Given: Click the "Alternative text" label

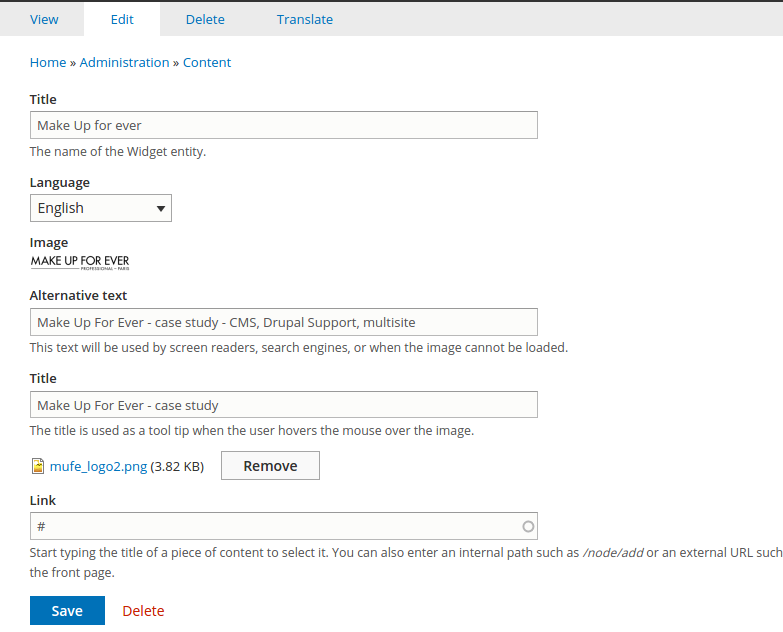Looking at the screenshot, I should (x=78, y=296).
